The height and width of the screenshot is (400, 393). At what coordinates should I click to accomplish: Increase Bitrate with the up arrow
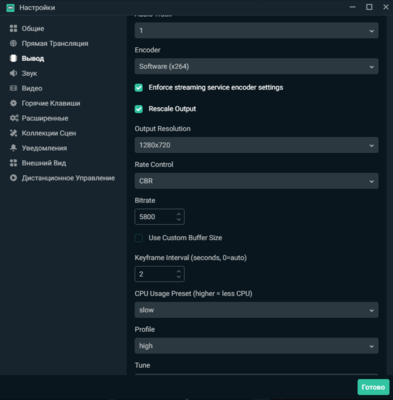point(179,214)
